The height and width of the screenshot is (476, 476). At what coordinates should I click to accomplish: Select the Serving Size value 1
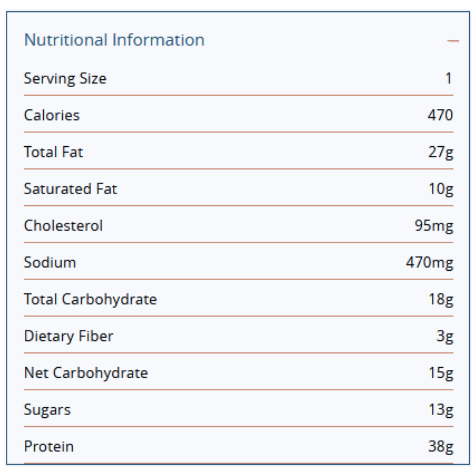[448, 79]
